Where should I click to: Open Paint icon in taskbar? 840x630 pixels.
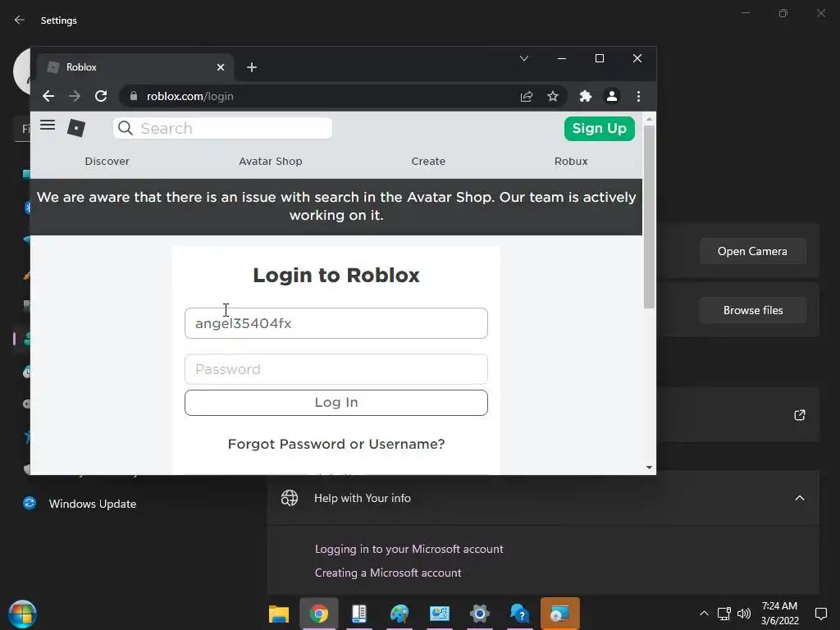399,614
